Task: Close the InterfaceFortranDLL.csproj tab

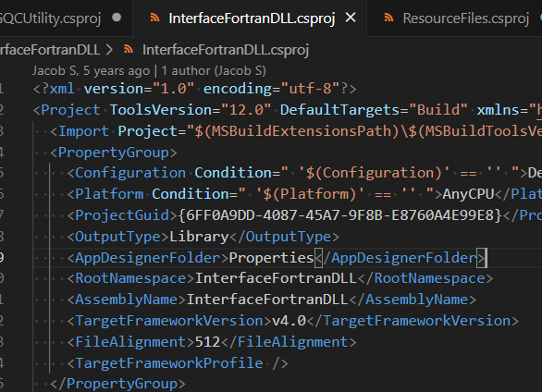Action: [x=351, y=18]
